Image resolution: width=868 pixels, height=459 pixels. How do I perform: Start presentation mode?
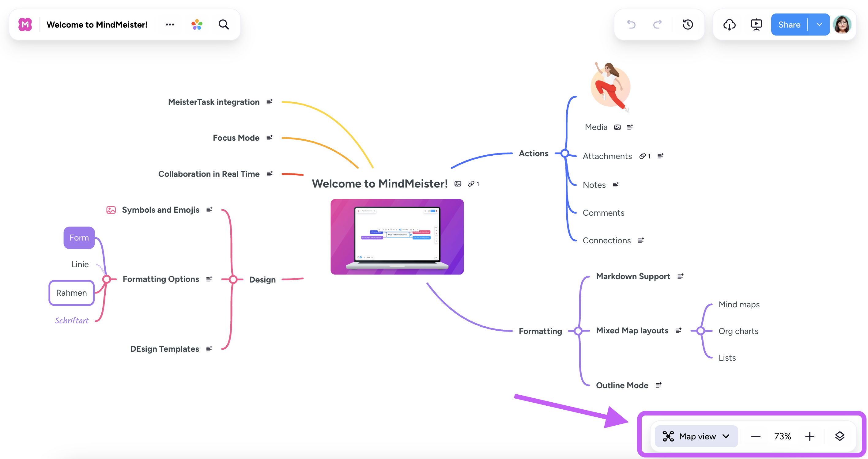(x=757, y=25)
